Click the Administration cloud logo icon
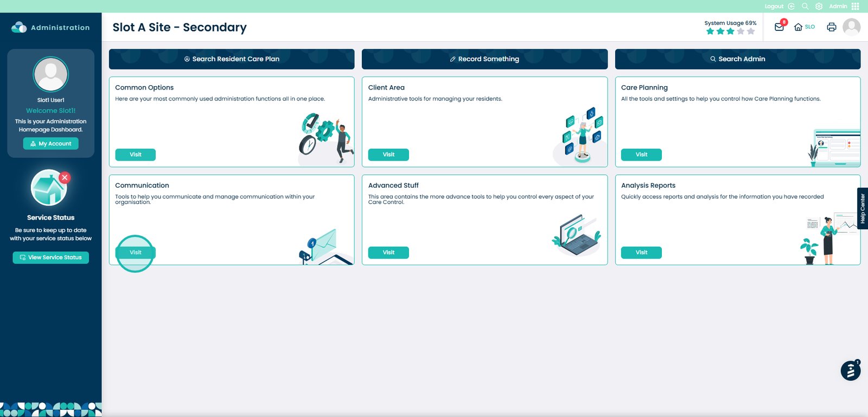The image size is (868, 417). point(19,27)
